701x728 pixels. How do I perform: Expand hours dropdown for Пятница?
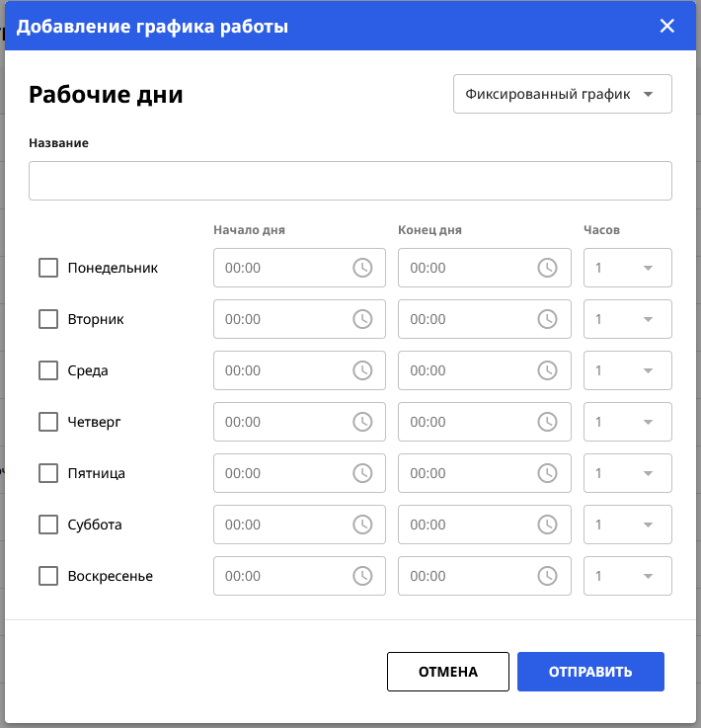[x=628, y=473]
